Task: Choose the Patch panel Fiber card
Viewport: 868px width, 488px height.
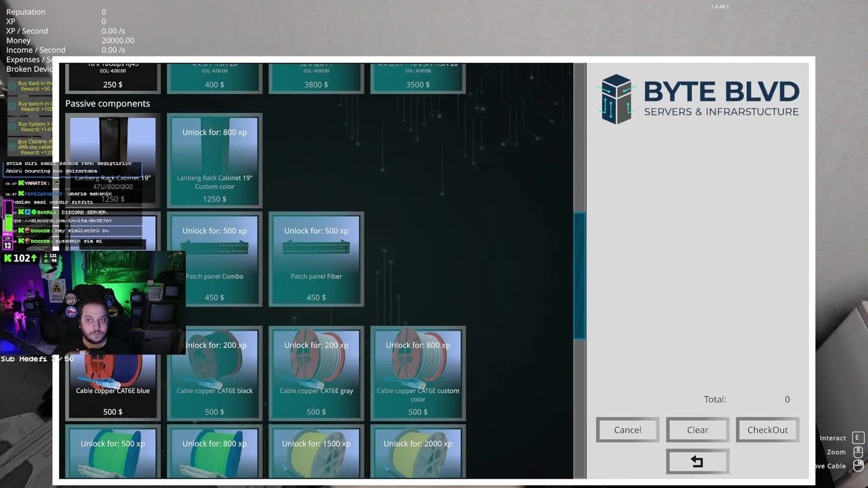Action: [316, 259]
